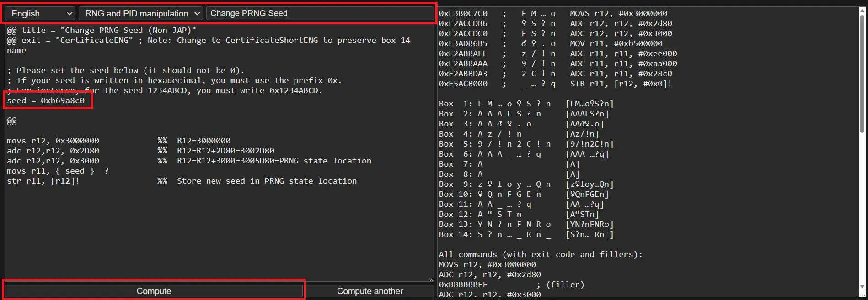The width and height of the screenshot is (868, 300).
Task: Open the English language dropdown
Action: point(40,13)
